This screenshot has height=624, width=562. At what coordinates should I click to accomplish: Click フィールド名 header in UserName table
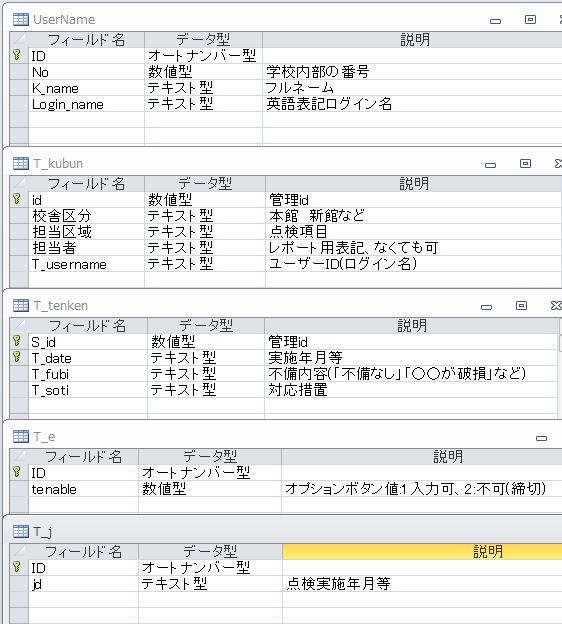click(86, 40)
